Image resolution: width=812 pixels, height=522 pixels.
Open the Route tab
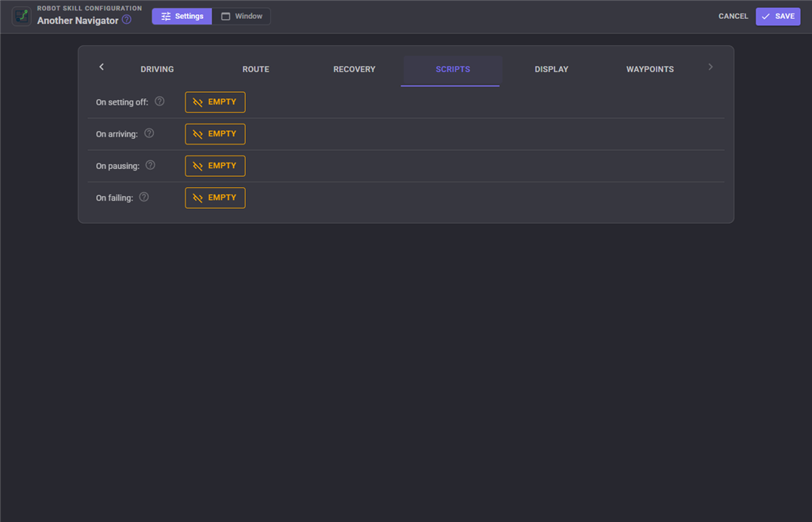click(x=256, y=69)
